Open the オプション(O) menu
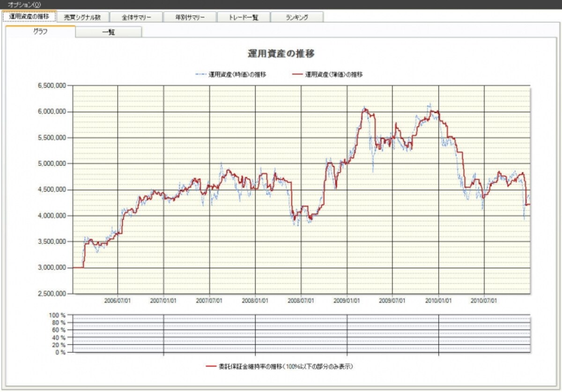 pyautogui.click(x=24, y=4)
